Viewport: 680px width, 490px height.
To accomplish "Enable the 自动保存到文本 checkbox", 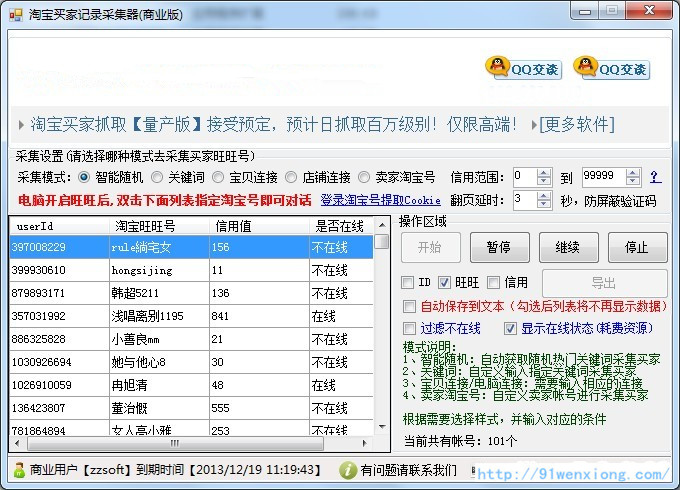I will pyautogui.click(x=408, y=306).
